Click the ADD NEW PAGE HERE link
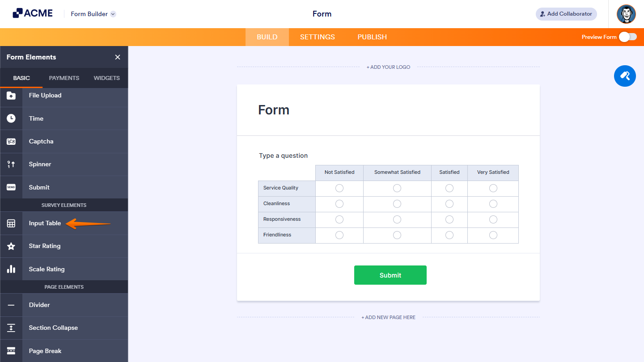644x362 pixels. click(388, 317)
